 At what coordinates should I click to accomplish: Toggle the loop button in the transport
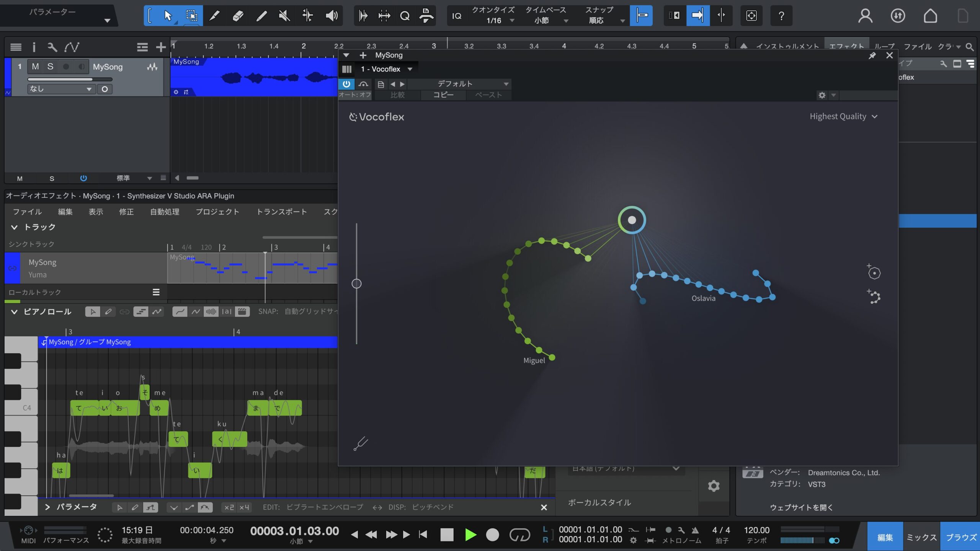[519, 535]
